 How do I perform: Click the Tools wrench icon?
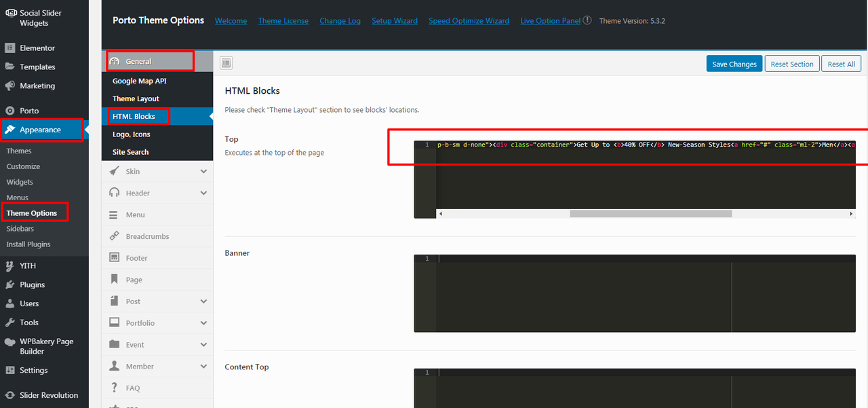point(10,323)
